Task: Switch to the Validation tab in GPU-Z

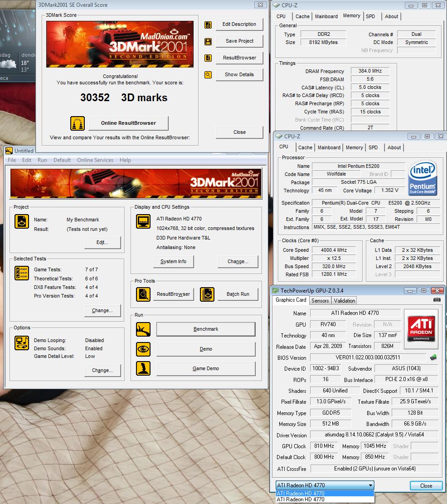Action: pos(344,300)
